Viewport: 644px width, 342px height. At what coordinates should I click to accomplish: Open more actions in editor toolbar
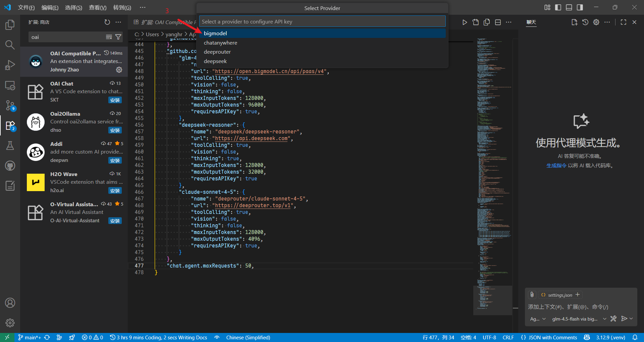509,22
